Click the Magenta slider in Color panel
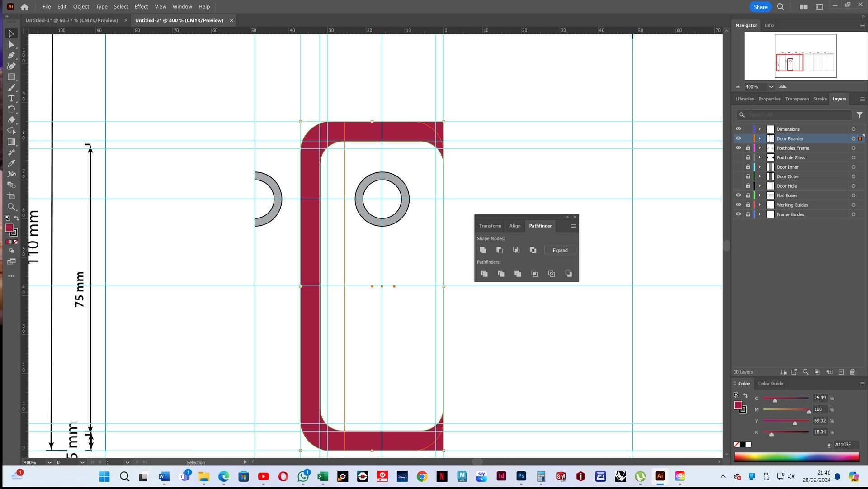Screen dimensions: 868x489 (786, 409)
